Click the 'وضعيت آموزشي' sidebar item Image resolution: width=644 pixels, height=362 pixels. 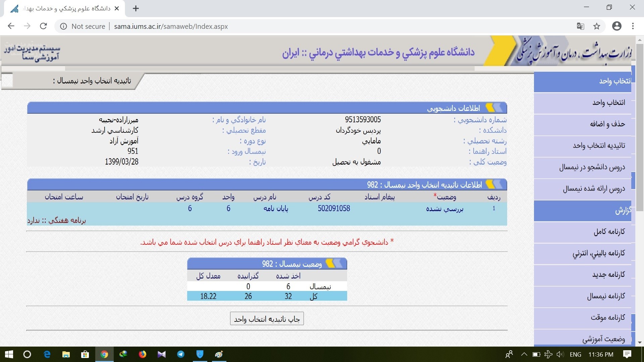click(x=603, y=339)
